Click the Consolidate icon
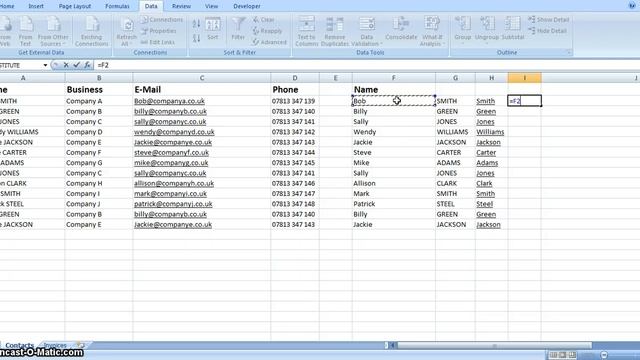Screen dimensions: 640x360 click(x=401, y=29)
